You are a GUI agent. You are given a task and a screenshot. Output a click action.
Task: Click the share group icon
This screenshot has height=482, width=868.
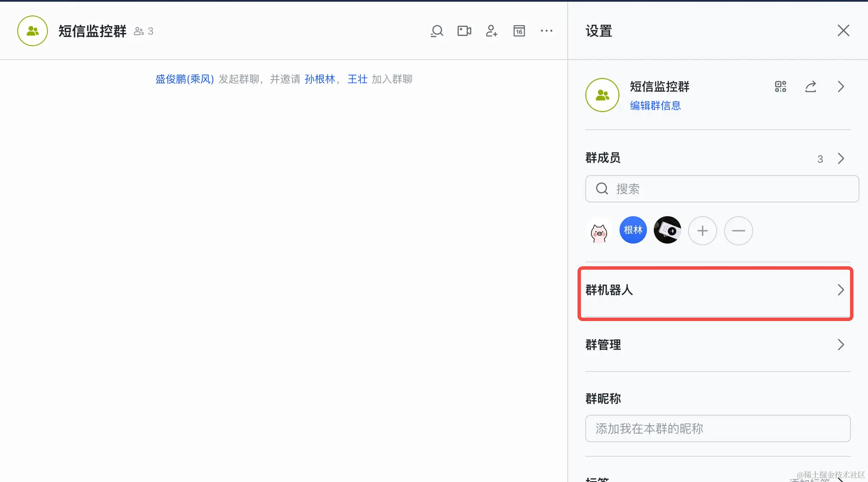click(x=810, y=87)
